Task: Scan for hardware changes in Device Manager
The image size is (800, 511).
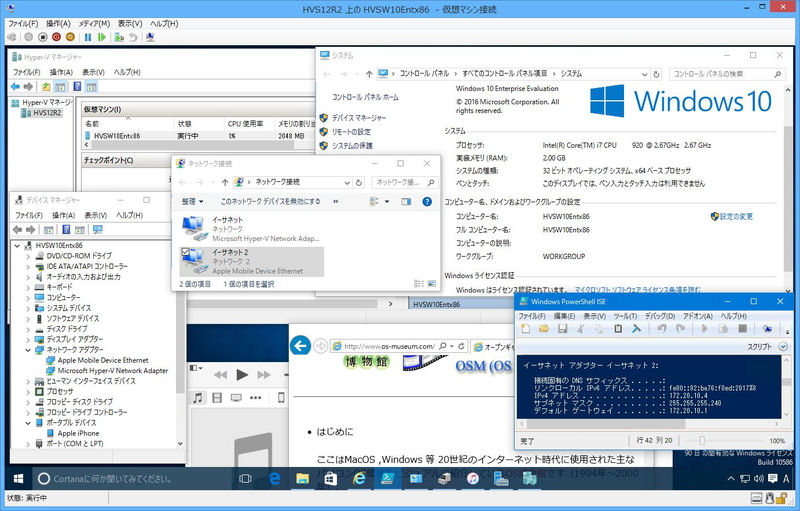Action: point(97,230)
